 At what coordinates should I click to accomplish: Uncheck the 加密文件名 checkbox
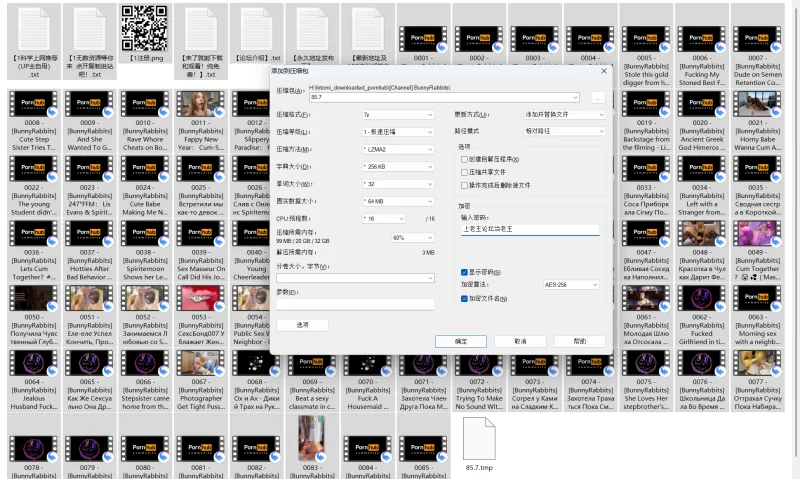point(464,298)
